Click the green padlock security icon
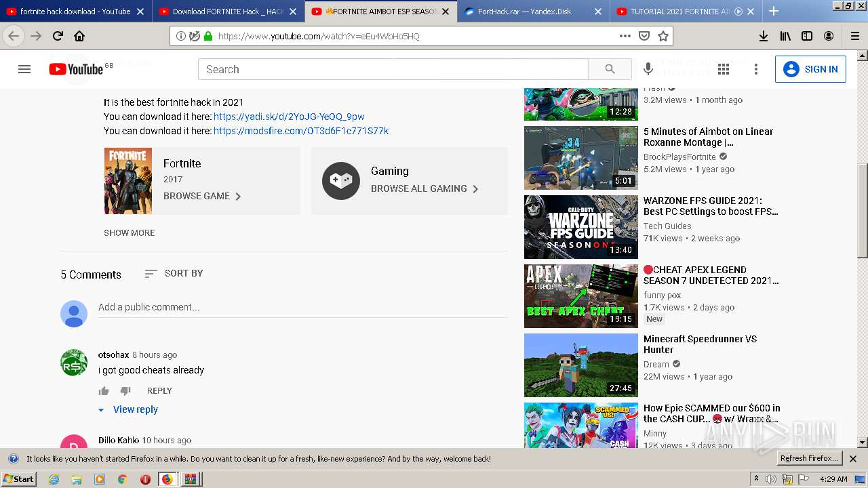 pyautogui.click(x=208, y=36)
